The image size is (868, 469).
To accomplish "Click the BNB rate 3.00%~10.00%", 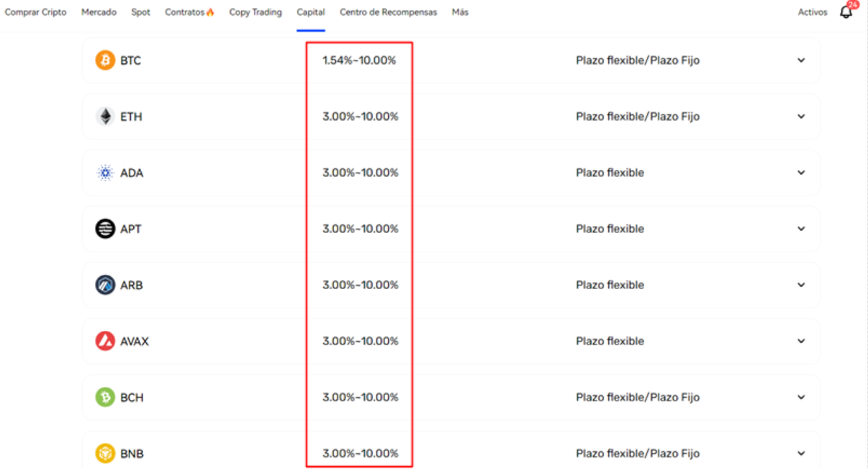I will [x=360, y=453].
